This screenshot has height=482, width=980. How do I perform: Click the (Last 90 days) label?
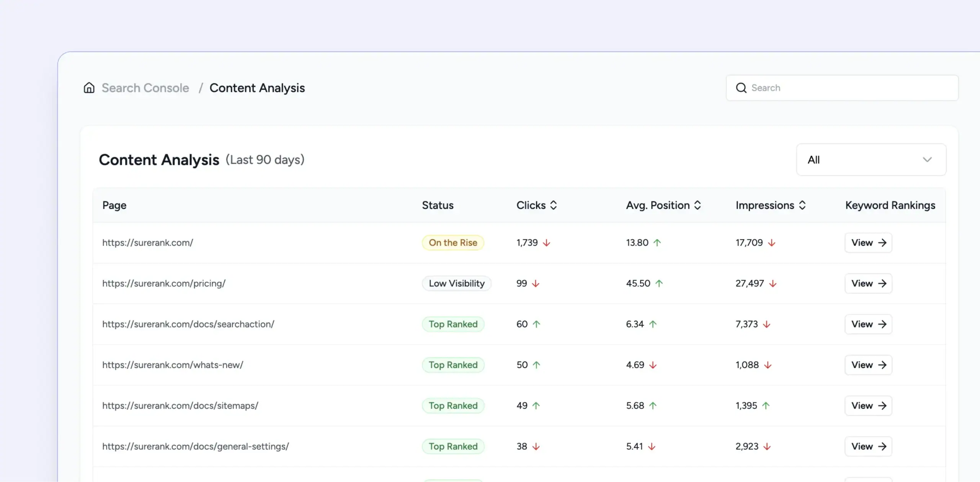265,160
